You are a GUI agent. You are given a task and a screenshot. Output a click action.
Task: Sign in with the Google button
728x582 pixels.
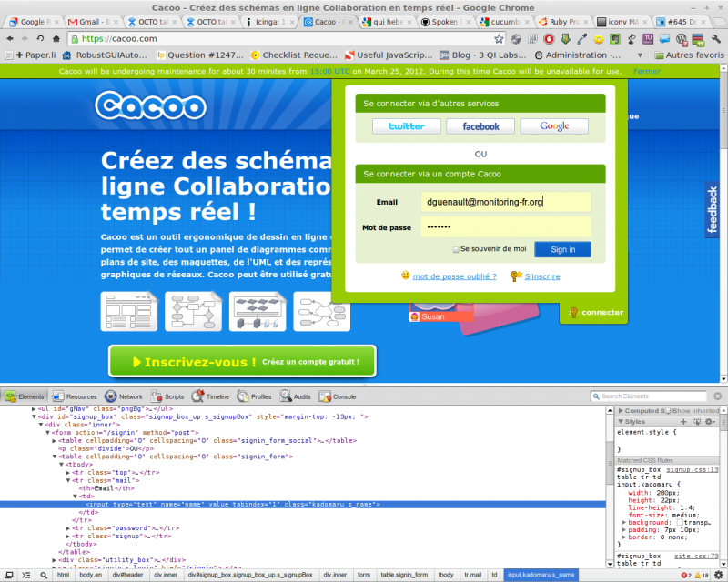(554, 126)
